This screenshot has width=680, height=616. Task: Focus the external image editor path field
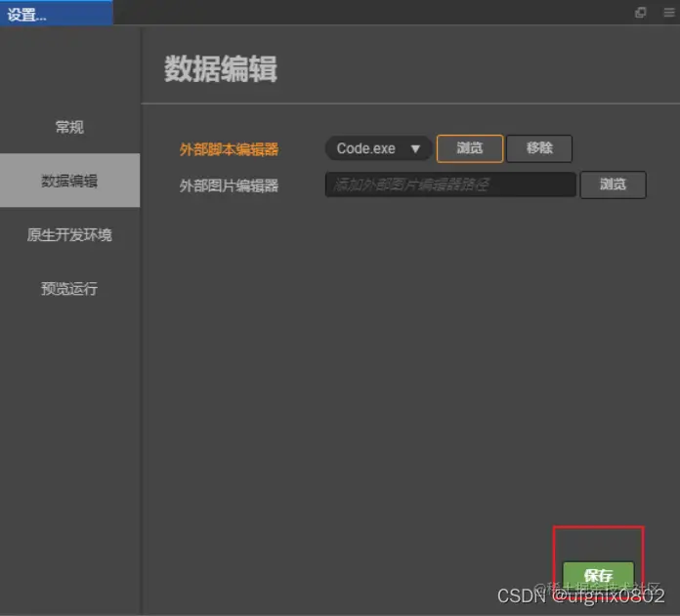pos(450,185)
